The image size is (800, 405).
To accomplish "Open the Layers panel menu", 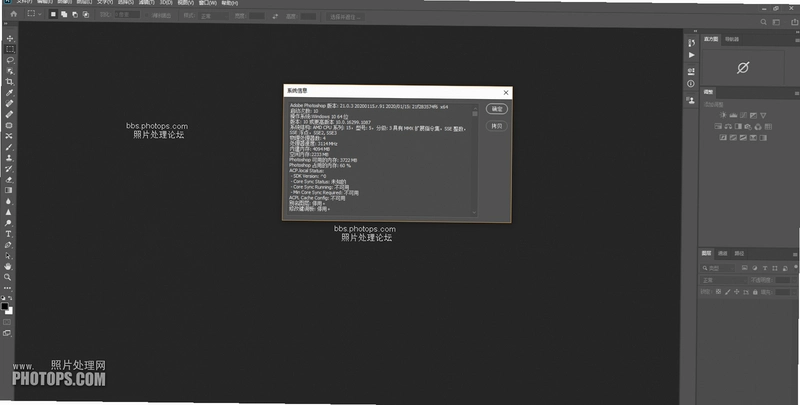I will [x=796, y=254].
